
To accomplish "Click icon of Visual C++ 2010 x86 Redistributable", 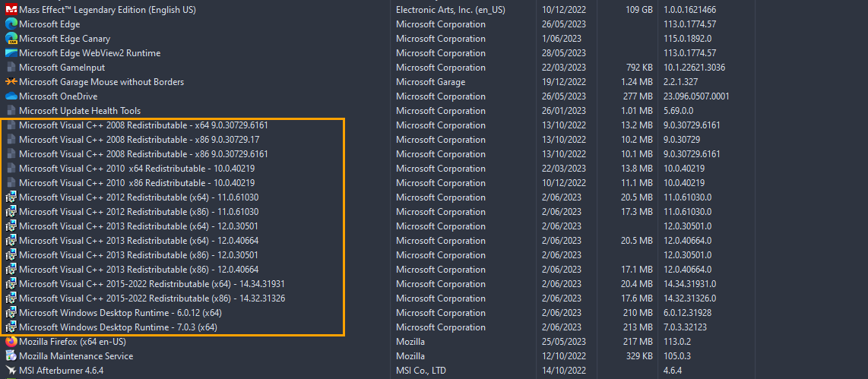I will [11, 182].
